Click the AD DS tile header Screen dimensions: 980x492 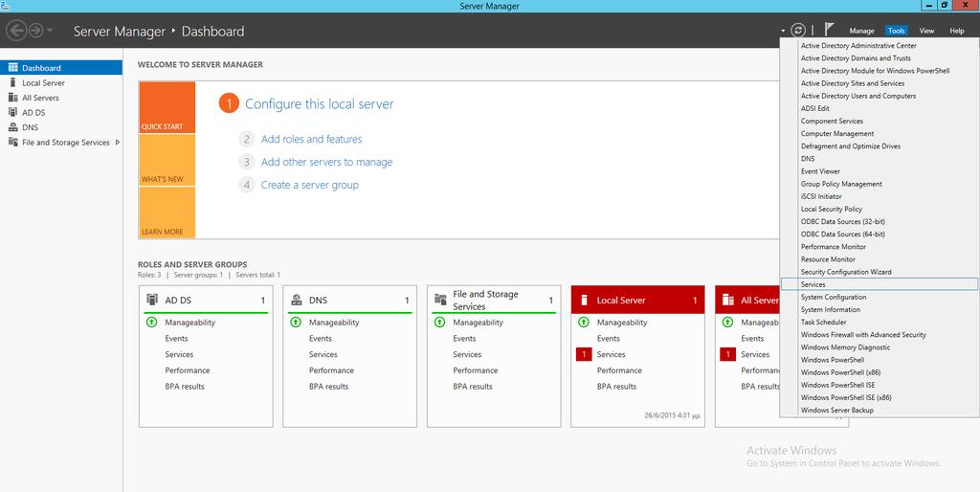[206, 300]
